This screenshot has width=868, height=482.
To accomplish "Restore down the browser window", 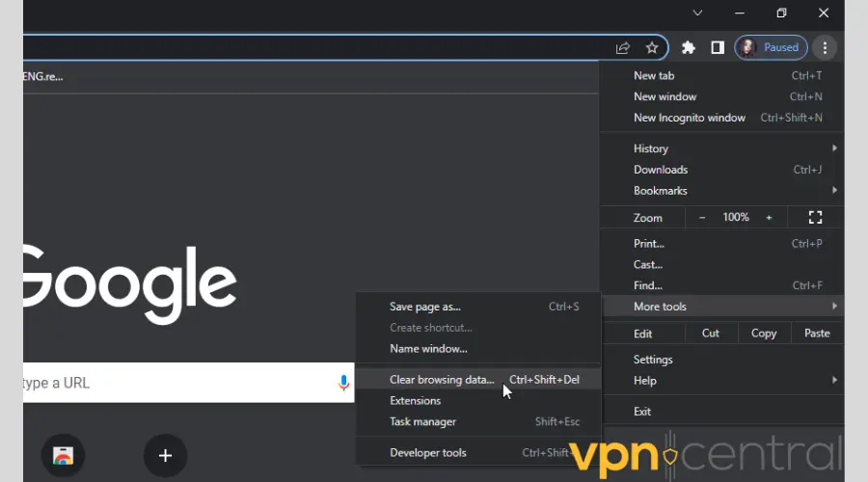I will pos(781,13).
